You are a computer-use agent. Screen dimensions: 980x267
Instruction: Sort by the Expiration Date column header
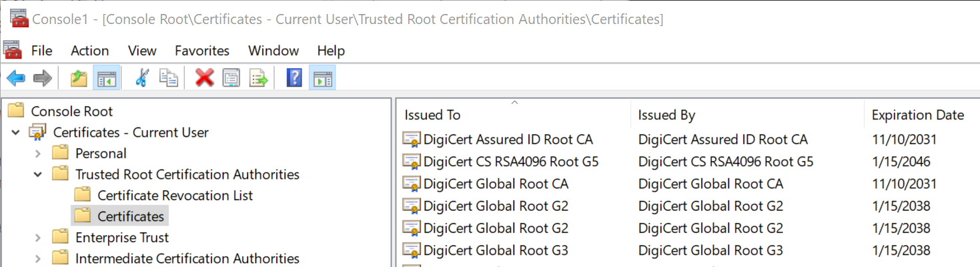pyautogui.click(x=922, y=115)
